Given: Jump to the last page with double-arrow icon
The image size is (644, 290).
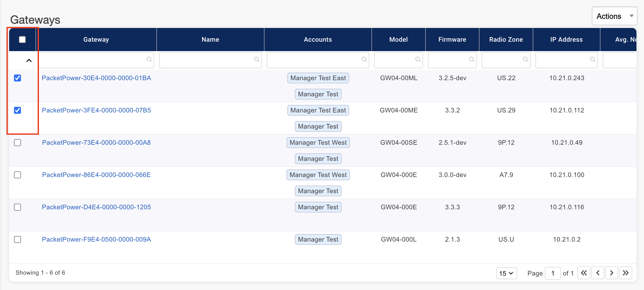Looking at the screenshot, I should pyautogui.click(x=625, y=273).
